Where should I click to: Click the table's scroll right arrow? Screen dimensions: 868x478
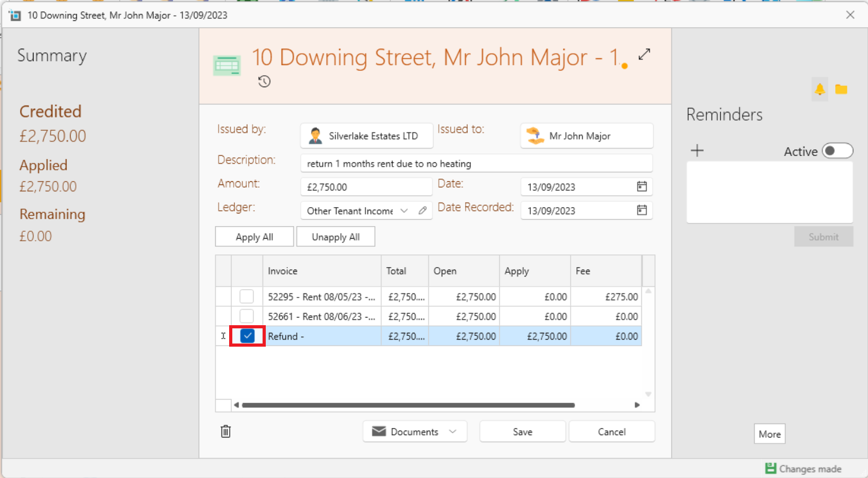tap(637, 405)
